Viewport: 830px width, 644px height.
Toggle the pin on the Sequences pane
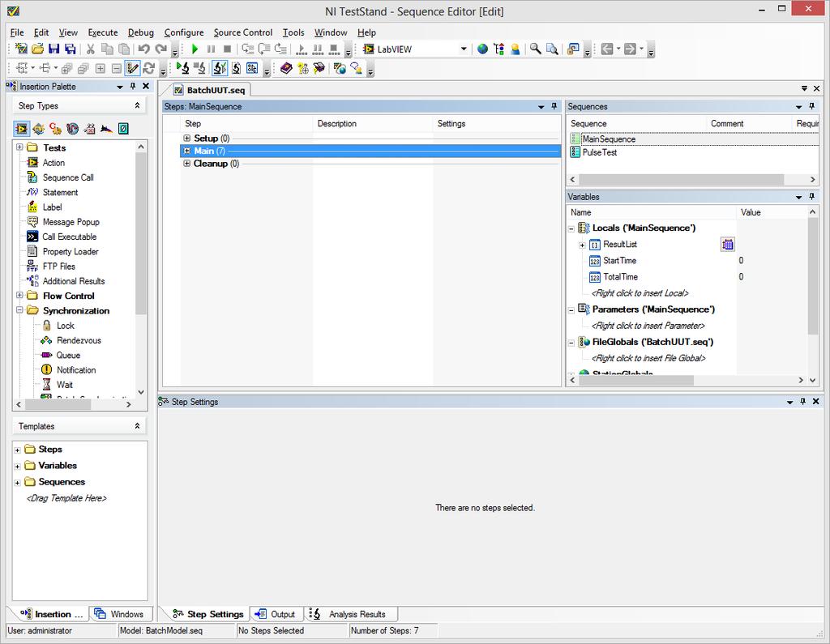pos(811,106)
